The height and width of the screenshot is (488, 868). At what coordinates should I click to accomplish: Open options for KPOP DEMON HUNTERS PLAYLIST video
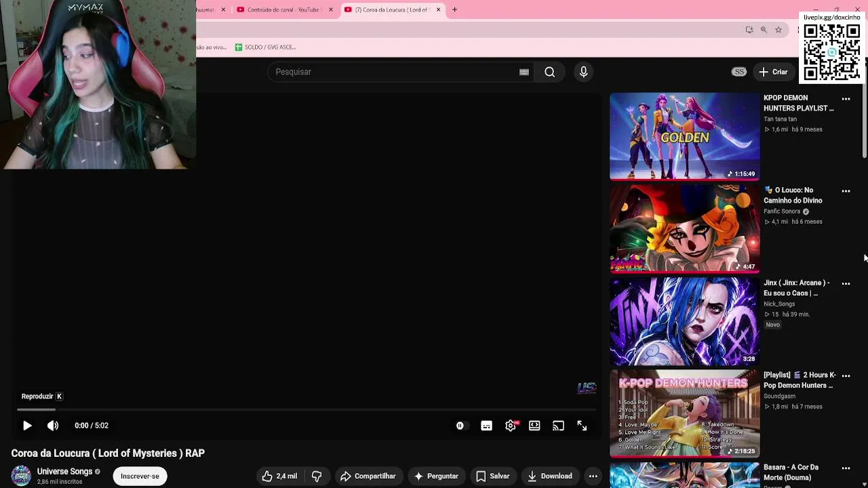coord(846,99)
